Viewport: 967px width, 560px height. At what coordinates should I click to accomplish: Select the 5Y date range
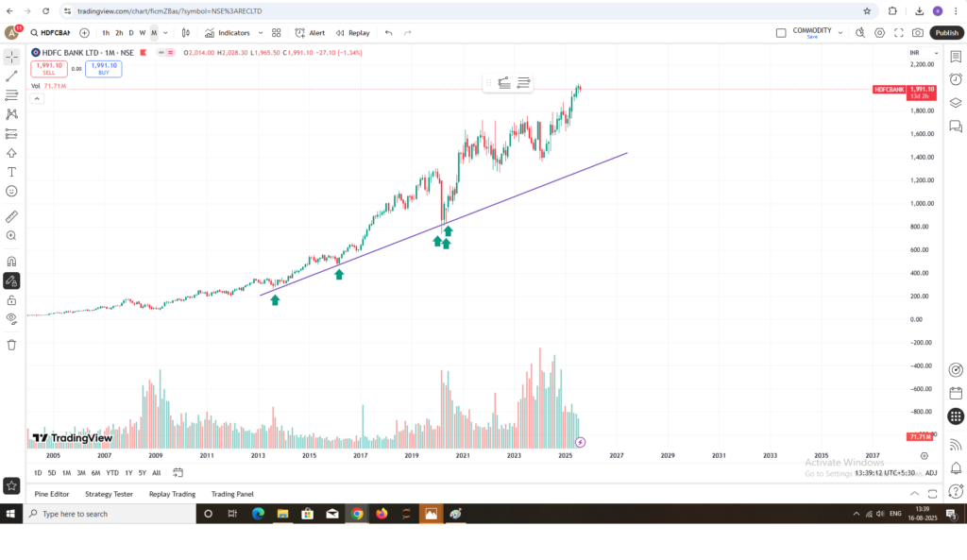(x=142, y=473)
